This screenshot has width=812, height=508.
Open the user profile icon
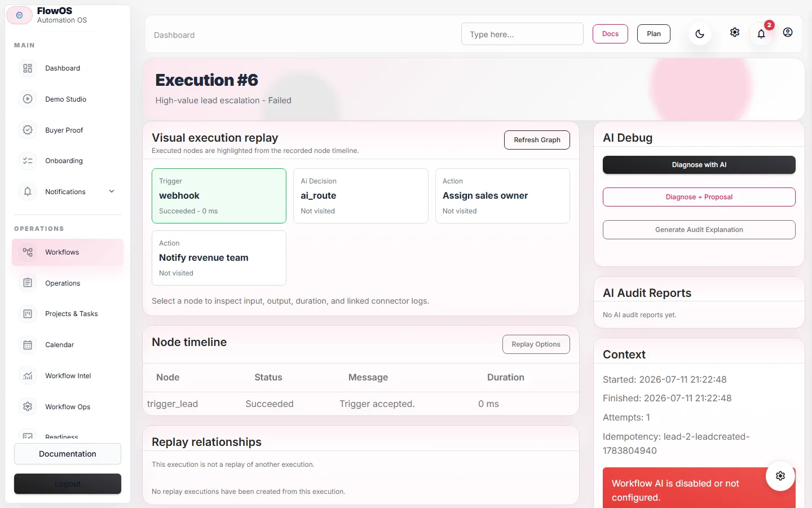(x=788, y=33)
